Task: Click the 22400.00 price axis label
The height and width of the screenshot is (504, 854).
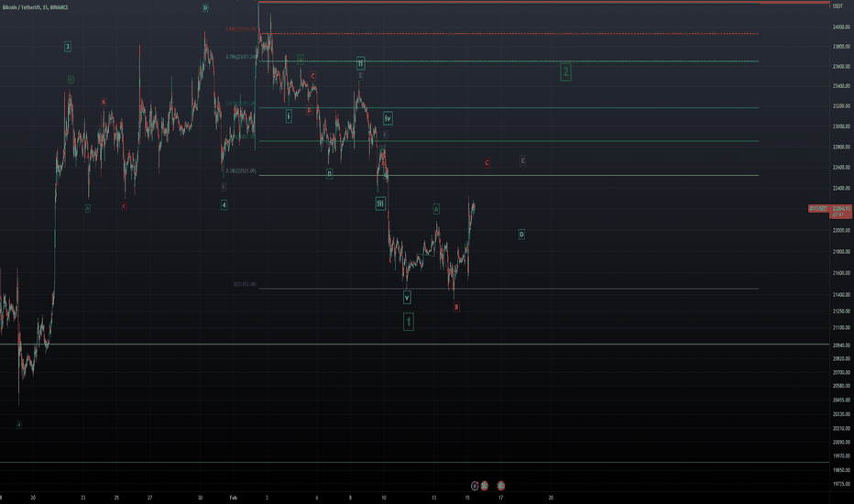Action: pyautogui.click(x=841, y=189)
